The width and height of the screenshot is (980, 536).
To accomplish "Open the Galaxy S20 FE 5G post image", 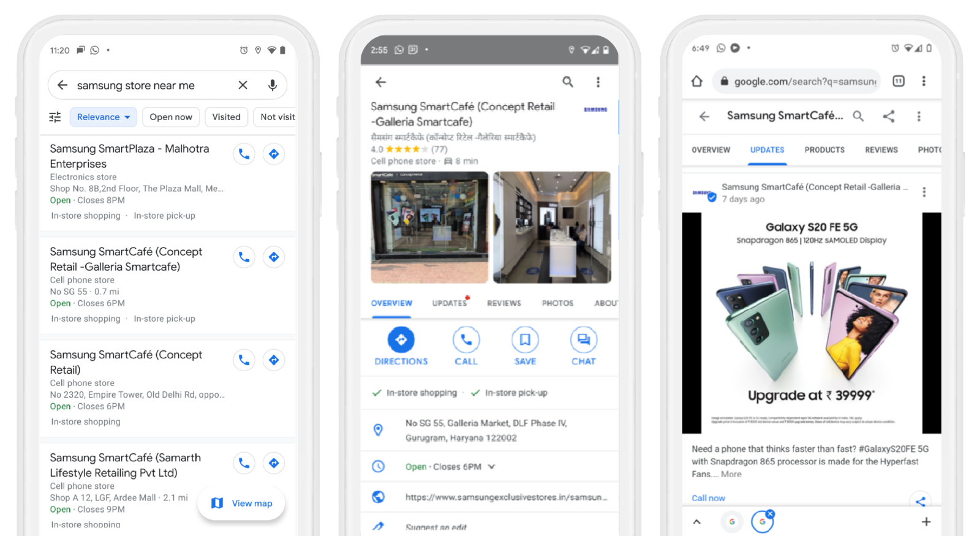I will [812, 323].
